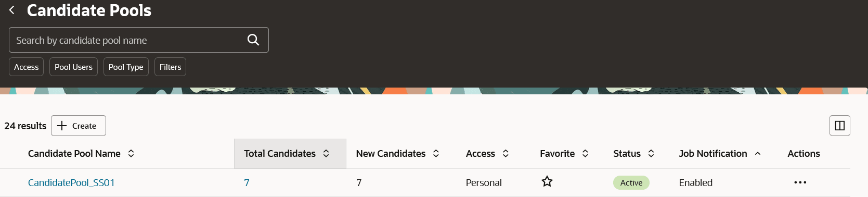
Task: Open the Pool Type filter chip
Action: pos(126,67)
